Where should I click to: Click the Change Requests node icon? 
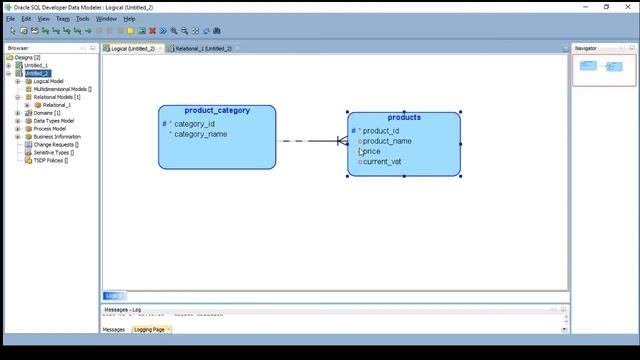pyautogui.click(x=29, y=144)
